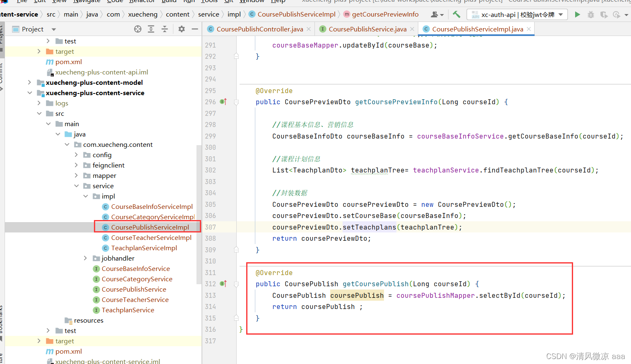Run the xc-auth-api configuration with green play button
631x364 pixels.
coord(577,14)
